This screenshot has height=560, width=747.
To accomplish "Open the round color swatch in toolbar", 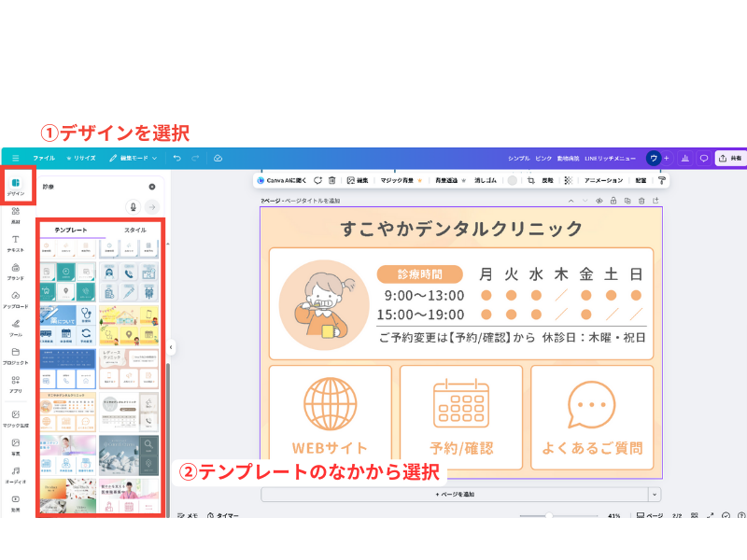I will tap(512, 180).
